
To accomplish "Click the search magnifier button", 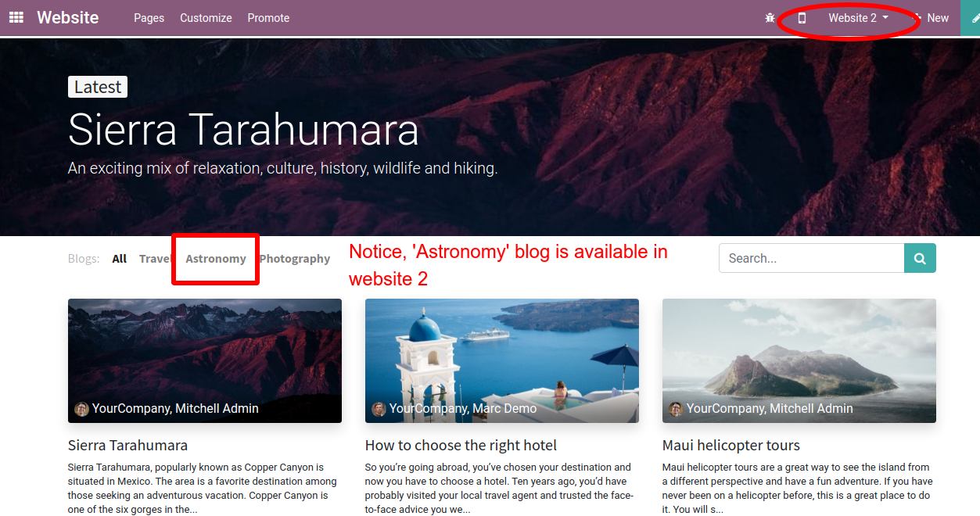I will point(920,258).
